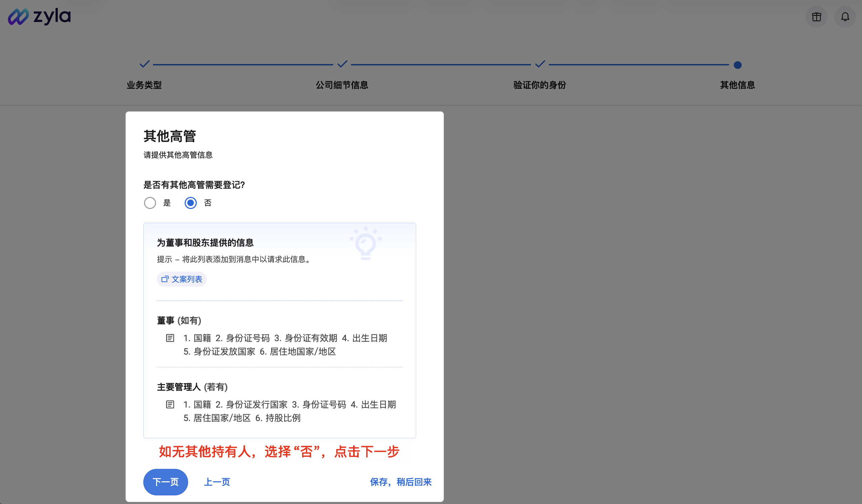Click the checkmark icon above 业务类型

point(145,64)
